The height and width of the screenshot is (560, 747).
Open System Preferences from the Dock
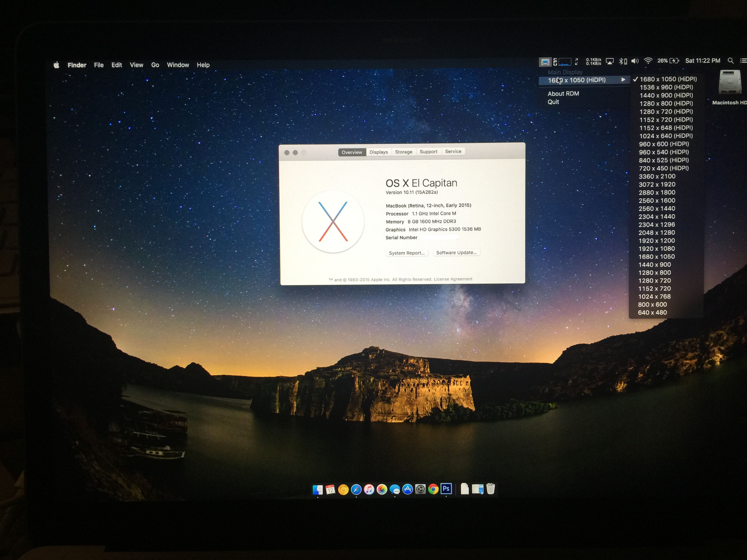420,489
